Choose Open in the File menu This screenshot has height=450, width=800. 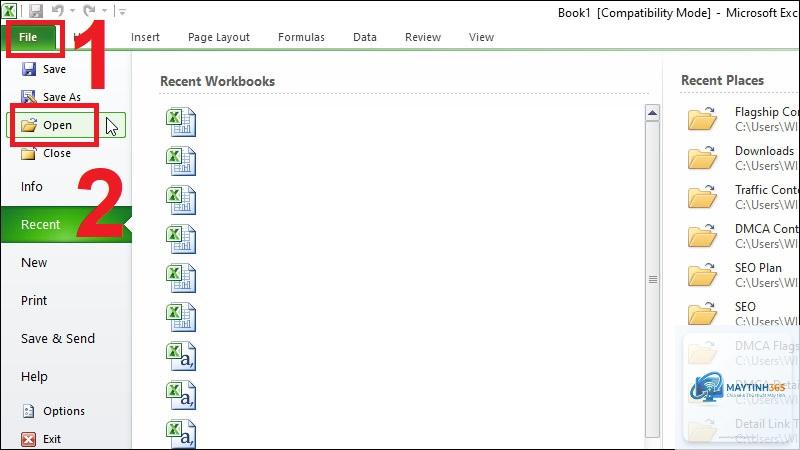click(65, 125)
